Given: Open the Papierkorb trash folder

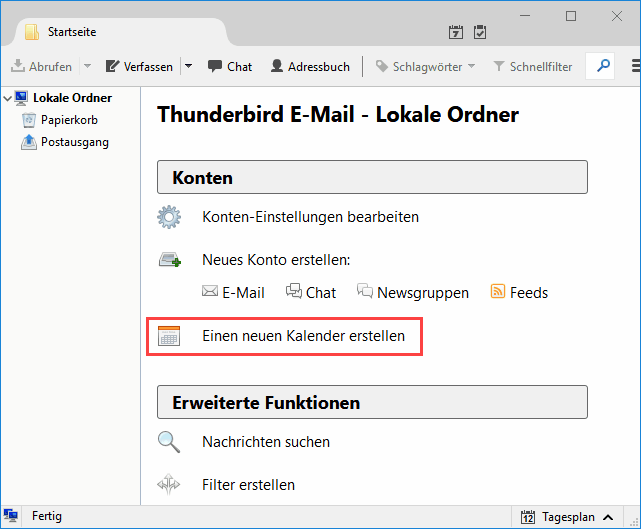Looking at the screenshot, I should click(69, 120).
